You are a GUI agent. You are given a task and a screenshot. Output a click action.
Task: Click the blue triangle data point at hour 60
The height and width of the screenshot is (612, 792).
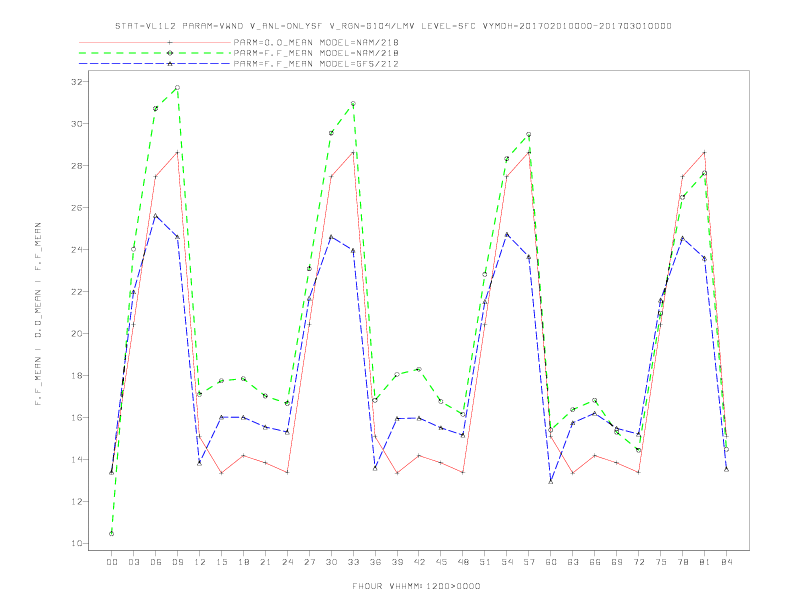(x=551, y=482)
